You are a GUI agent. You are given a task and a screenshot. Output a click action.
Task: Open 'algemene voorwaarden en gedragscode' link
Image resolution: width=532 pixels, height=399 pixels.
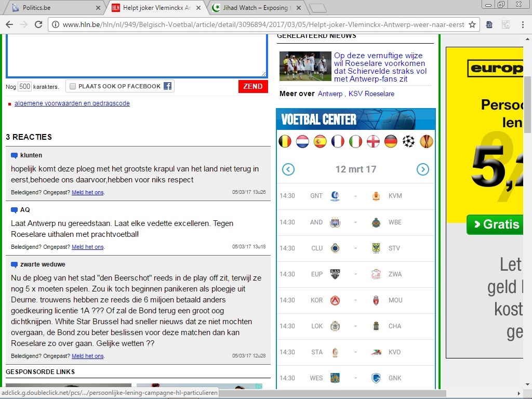coord(72,103)
